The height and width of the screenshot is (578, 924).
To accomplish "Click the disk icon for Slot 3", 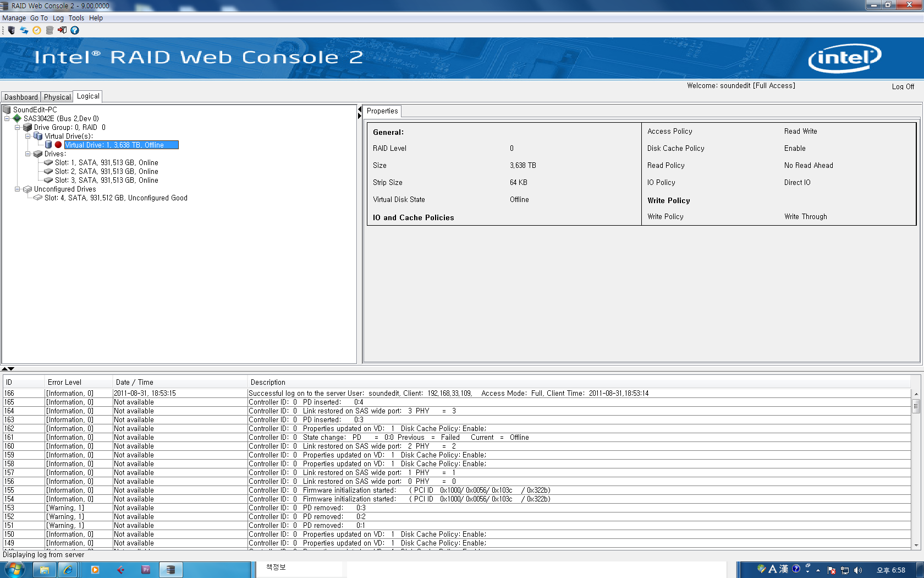I will pyautogui.click(x=48, y=180).
